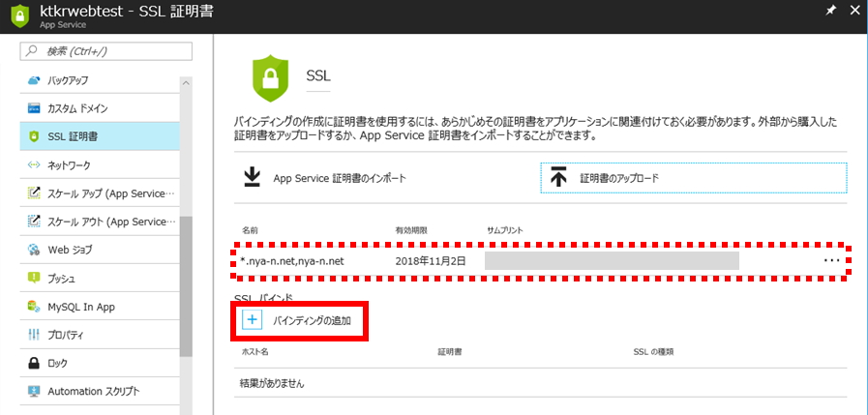Click the サムプリント column header

point(505,229)
